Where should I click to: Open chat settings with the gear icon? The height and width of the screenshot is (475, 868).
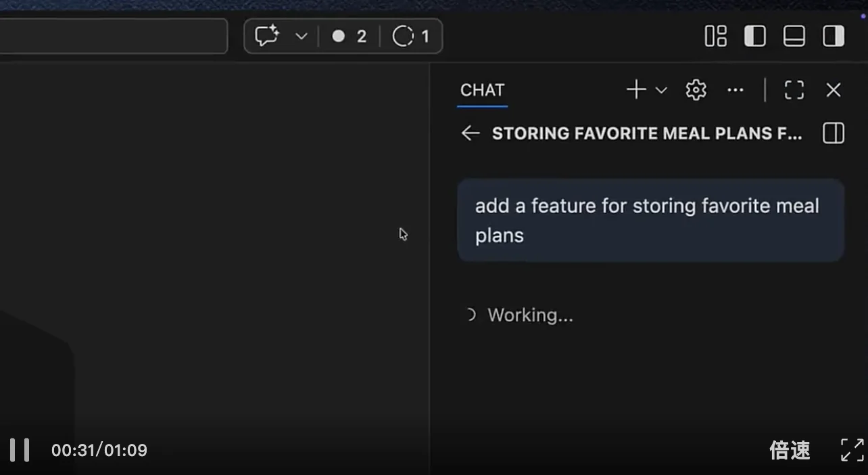pos(695,89)
